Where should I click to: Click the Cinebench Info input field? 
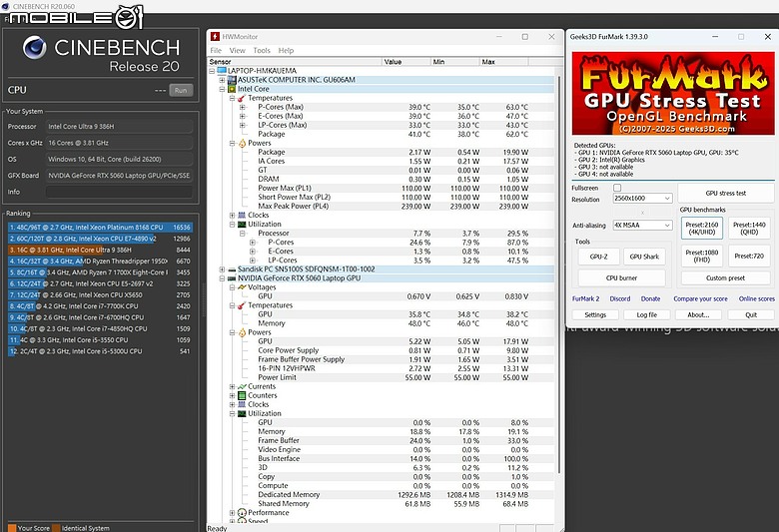point(119,192)
